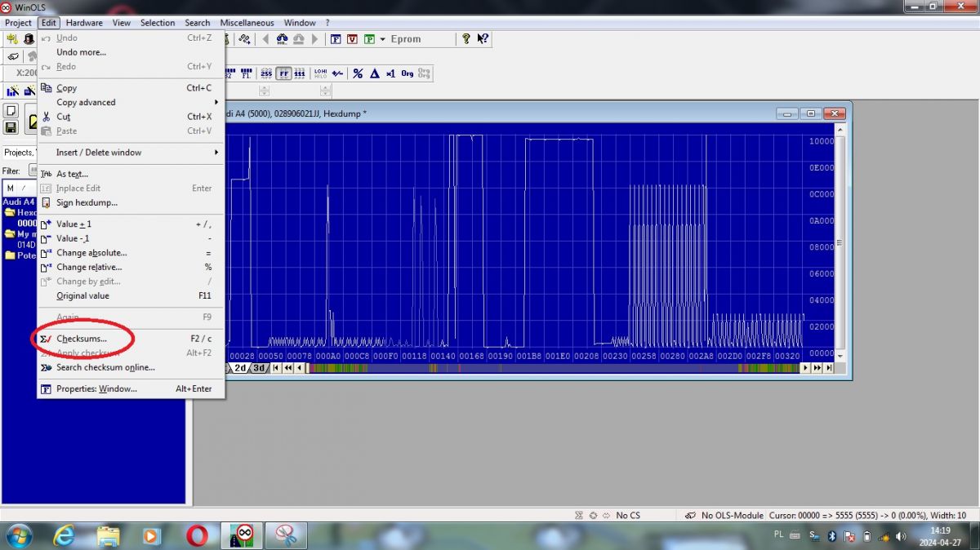Click fast-rewind arrow in hexdump navigation
Viewport: 980px width, 550px height.
tap(287, 368)
